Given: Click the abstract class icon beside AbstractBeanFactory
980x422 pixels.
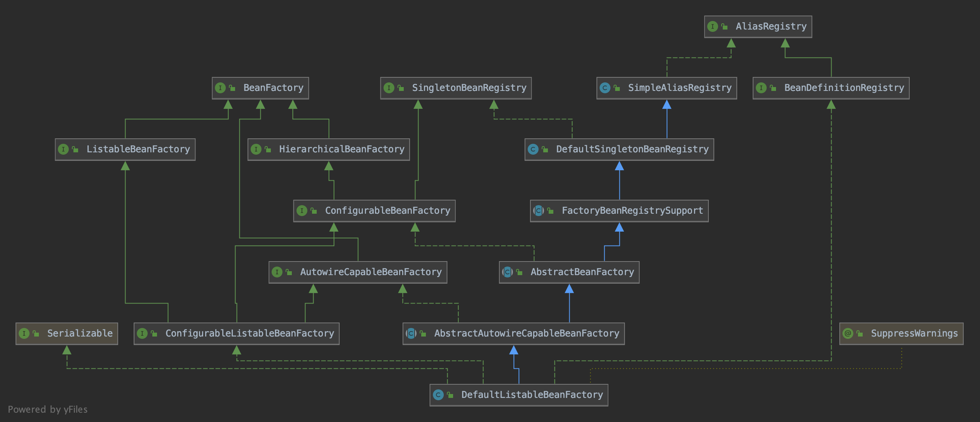Looking at the screenshot, I should (507, 272).
